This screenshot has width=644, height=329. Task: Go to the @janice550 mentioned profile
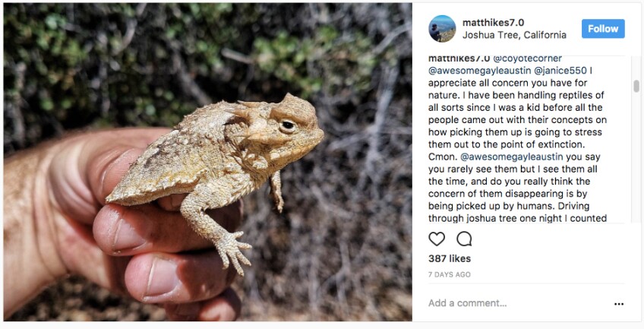[x=556, y=71]
